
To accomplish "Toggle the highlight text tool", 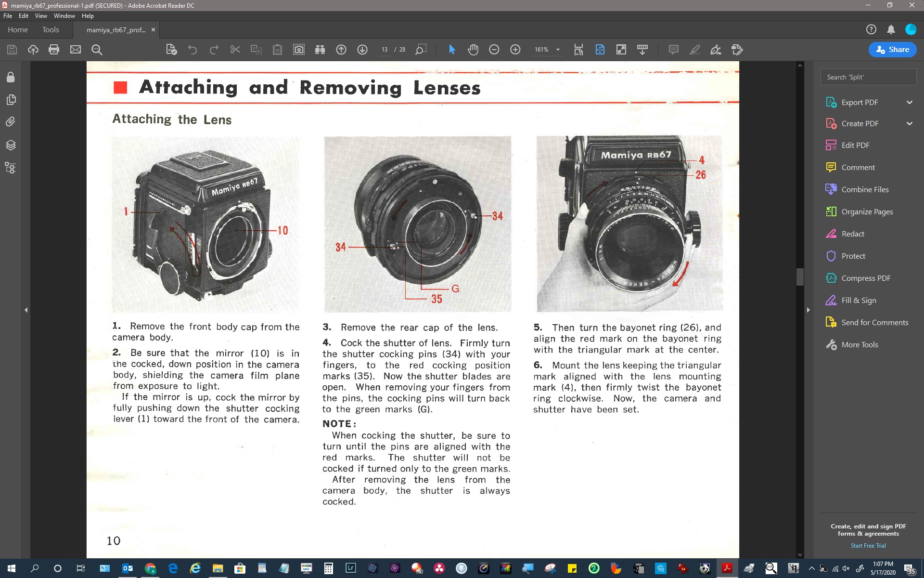I will click(x=694, y=50).
